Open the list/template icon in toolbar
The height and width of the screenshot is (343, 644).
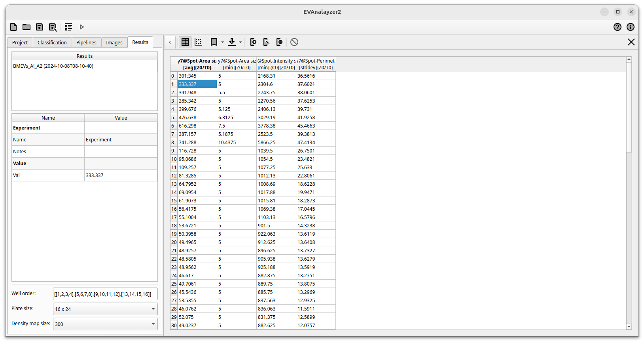point(68,27)
